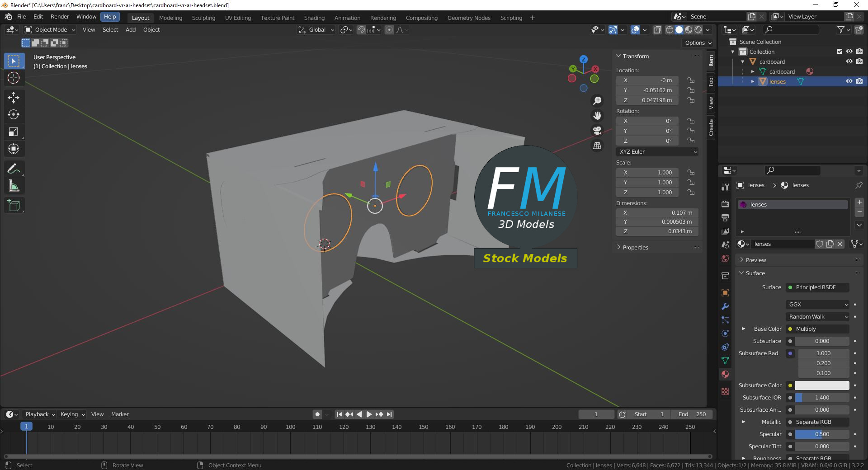The image size is (868, 470).
Task: Switch to the Geometry Nodes workspace tab
Action: pos(469,18)
